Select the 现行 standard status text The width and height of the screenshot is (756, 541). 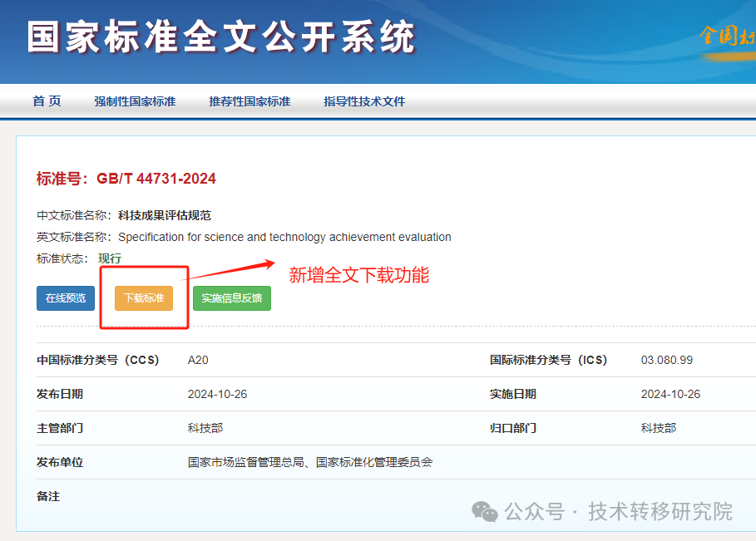click(110, 258)
